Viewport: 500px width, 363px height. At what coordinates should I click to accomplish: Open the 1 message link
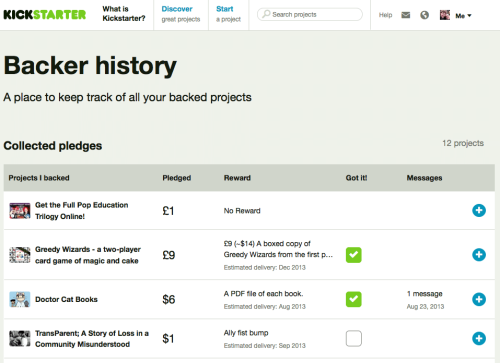click(425, 294)
